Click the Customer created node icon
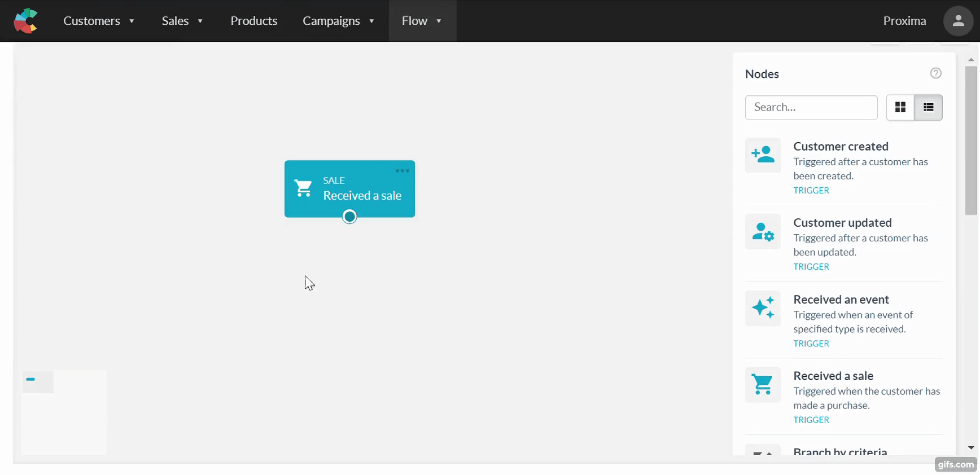 tap(763, 155)
